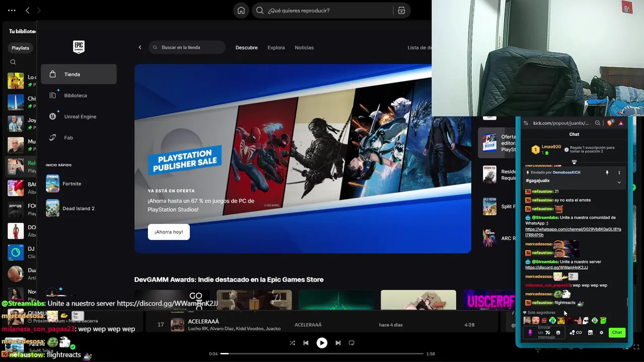
Task: Switch to Noticias tab
Action: [x=304, y=48]
